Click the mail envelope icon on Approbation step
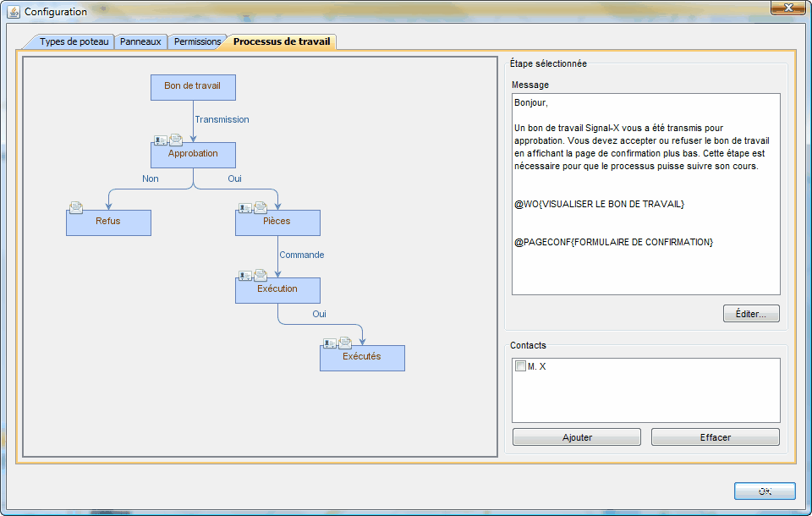Viewport: 812px width, 516px height. click(176, 140)
